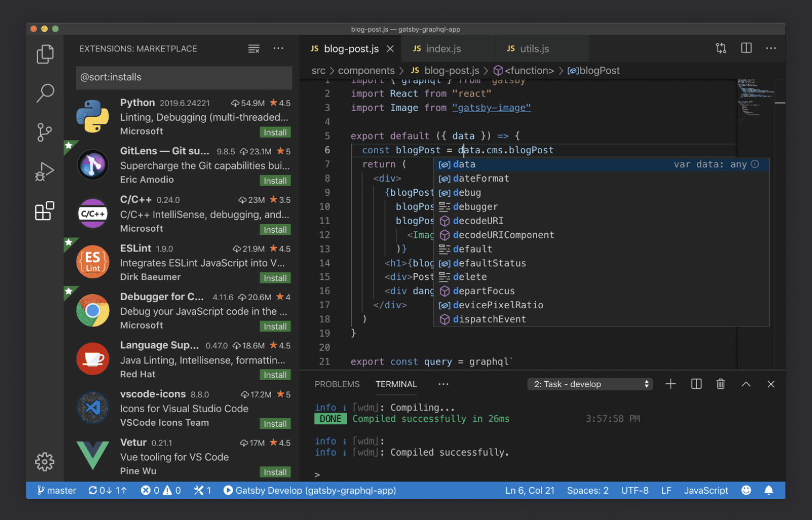Open the '2: Task - develop' terminal dropdown

pyautogui.click(x=589, y=384)
